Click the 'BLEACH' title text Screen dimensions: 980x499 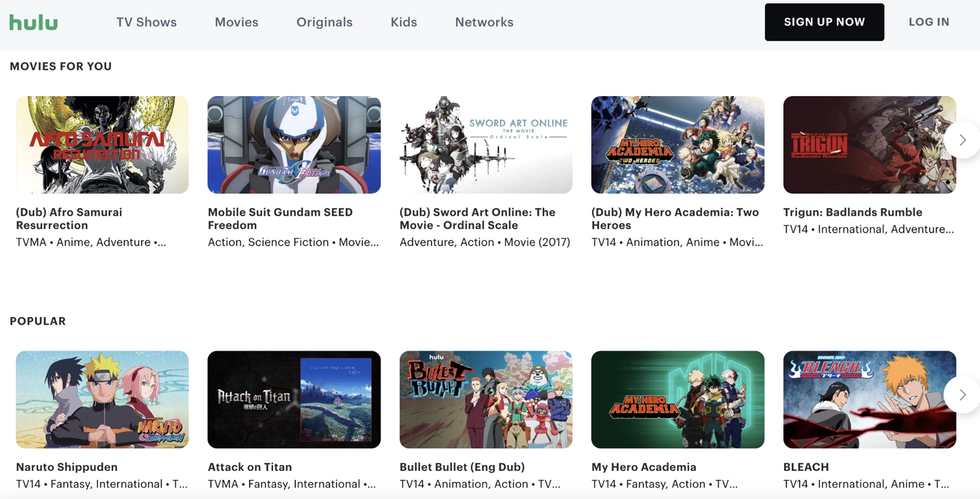point(806,467)
